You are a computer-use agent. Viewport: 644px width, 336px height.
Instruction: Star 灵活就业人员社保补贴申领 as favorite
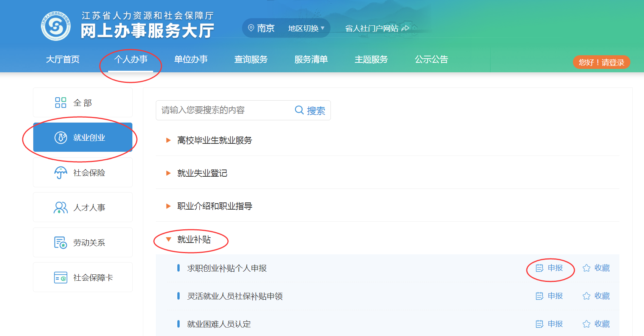click(587, 296)
